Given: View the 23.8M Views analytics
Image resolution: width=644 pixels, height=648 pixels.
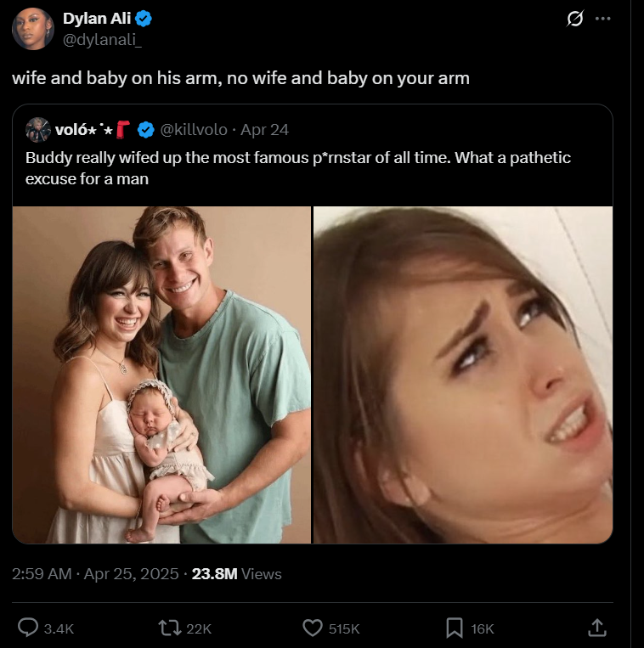Looking at the screenshot, I should [x=236, y=573].
